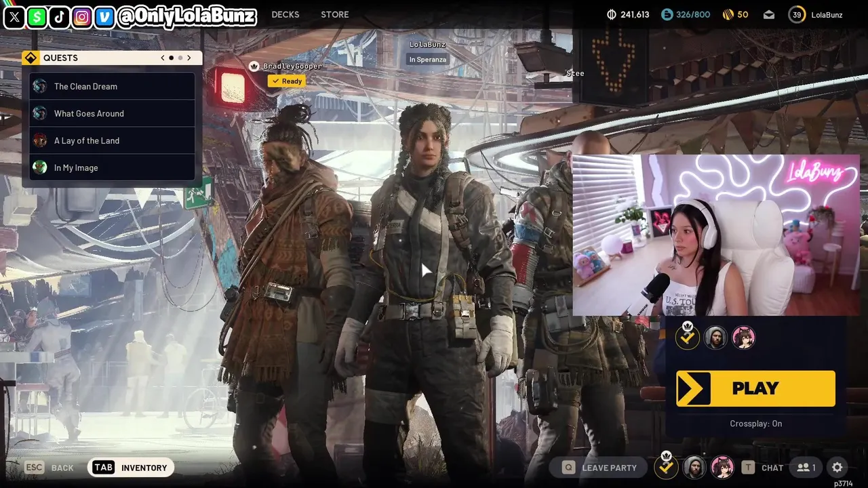This screenshot has width=868, height=488.
Task: Click the crown icon beside BradleyGooper
Action: pos(254,66)
